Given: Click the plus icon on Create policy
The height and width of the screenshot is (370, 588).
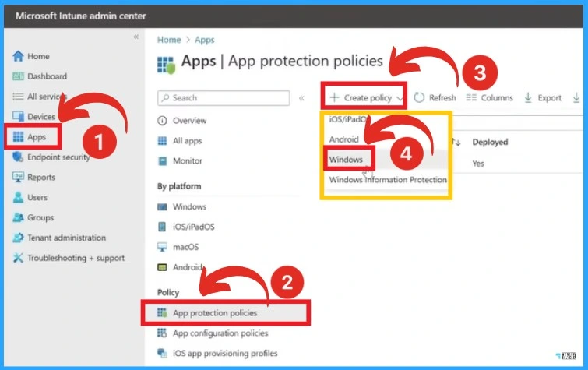Looking at the screenshot, I should [334, 97].
